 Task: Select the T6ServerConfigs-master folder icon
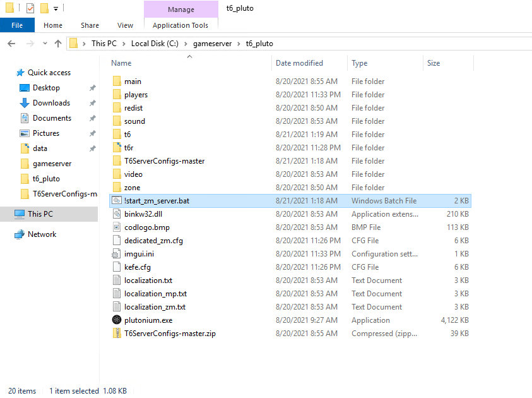(116, 161)
